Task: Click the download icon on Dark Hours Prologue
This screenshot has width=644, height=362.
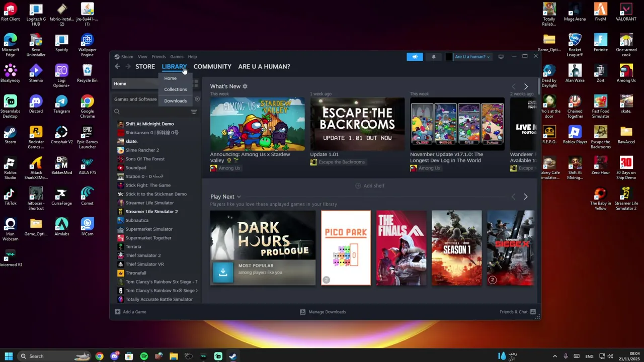Action: [x=223, y=272]
